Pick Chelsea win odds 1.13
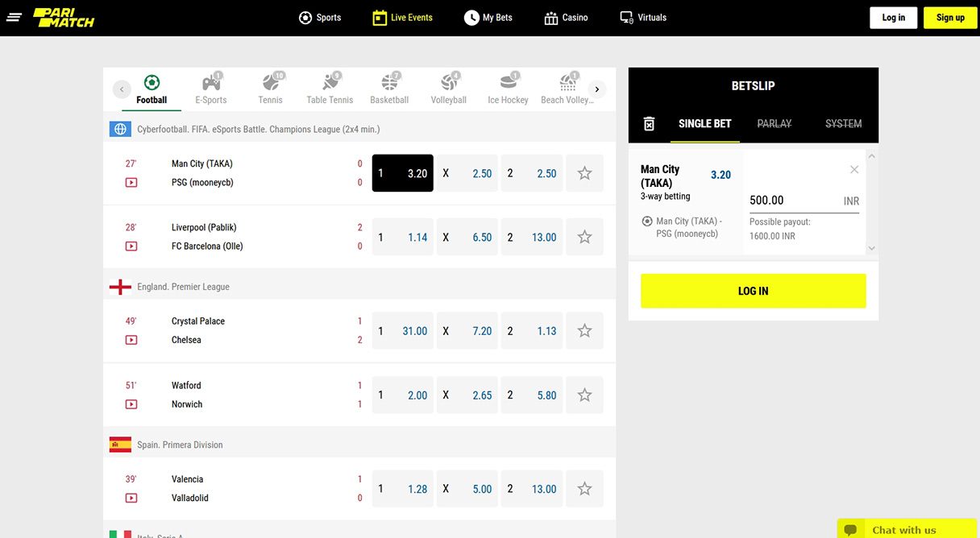 click(532, 331)
